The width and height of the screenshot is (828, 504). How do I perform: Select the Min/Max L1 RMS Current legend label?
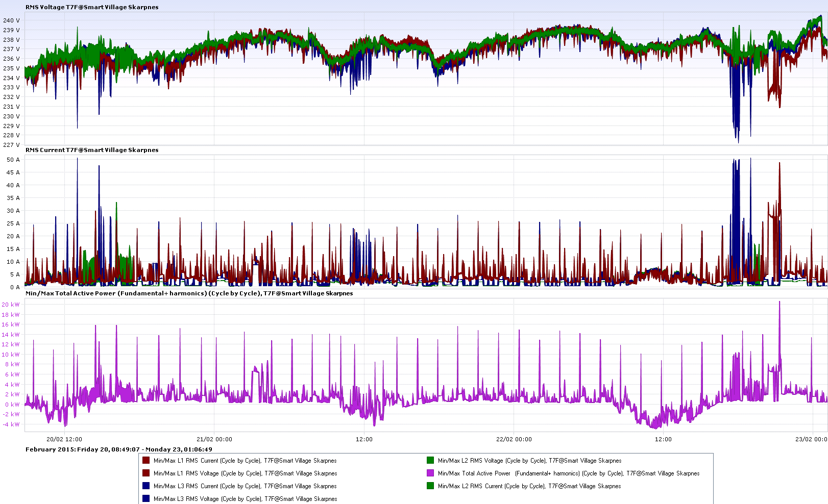click(x=245, y=461)
